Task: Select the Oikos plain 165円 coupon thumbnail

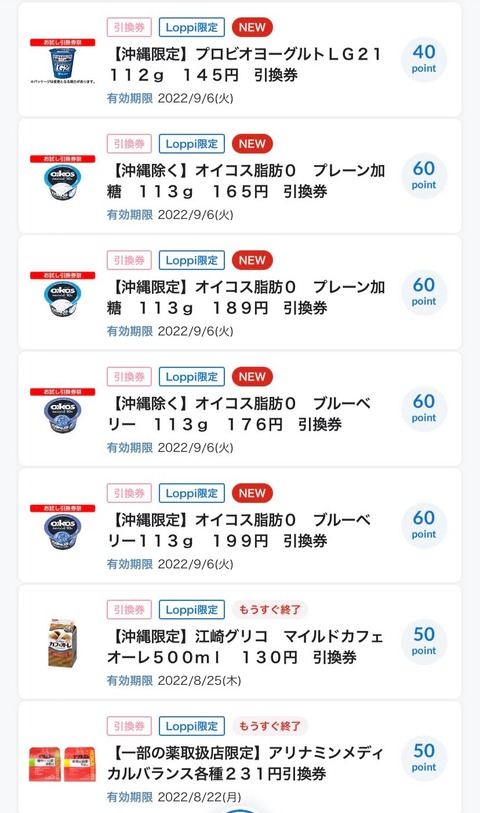Action: [63, 177]
